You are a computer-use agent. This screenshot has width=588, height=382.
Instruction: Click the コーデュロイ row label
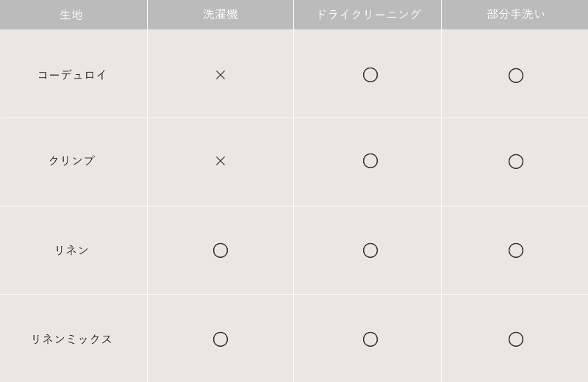tap(72, 75)
